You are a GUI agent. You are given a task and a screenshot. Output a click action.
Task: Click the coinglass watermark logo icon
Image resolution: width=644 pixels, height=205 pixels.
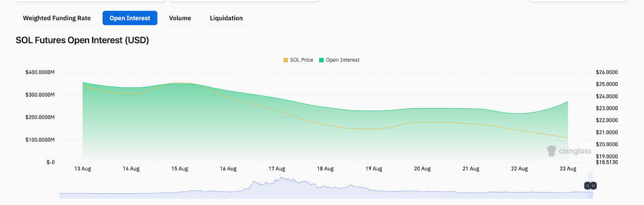point(551,151)
